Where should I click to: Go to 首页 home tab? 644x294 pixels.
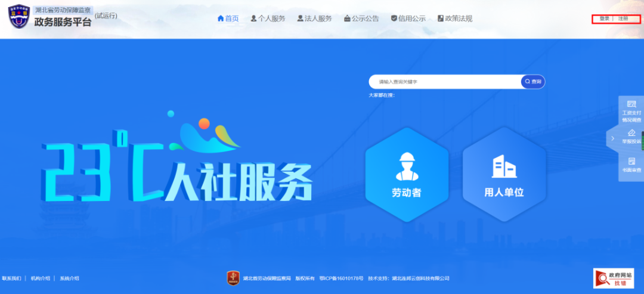tap(228, 18)
